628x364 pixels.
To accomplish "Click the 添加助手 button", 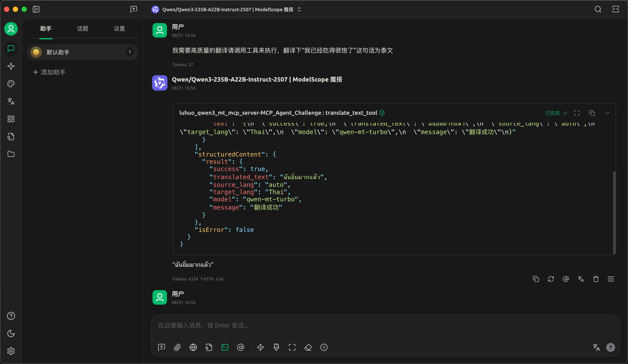I will click(49, 72).
